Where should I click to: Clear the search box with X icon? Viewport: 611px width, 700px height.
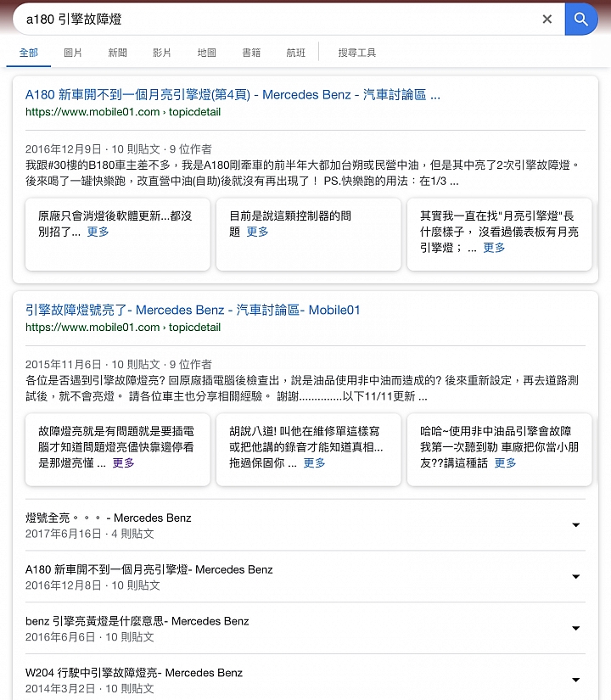click(x=547, y=20)
